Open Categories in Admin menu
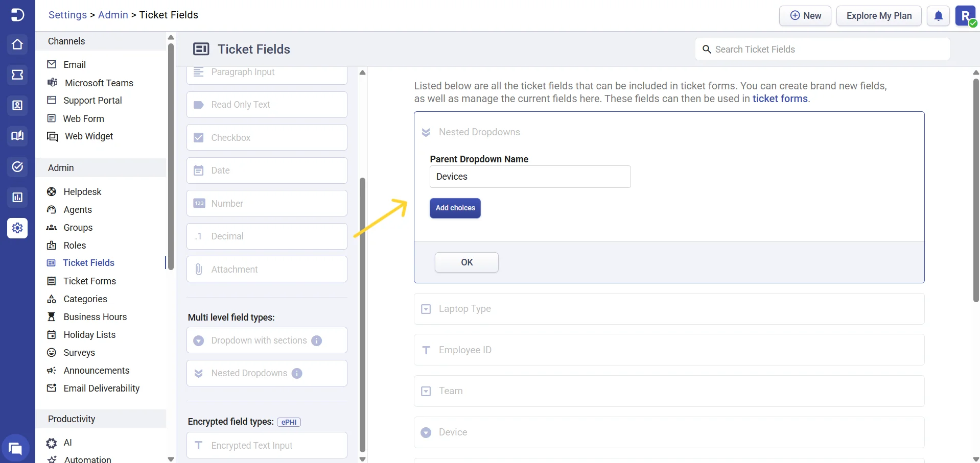Image resolution: width=980 pixels, height=463 pixels. (85, 299)
